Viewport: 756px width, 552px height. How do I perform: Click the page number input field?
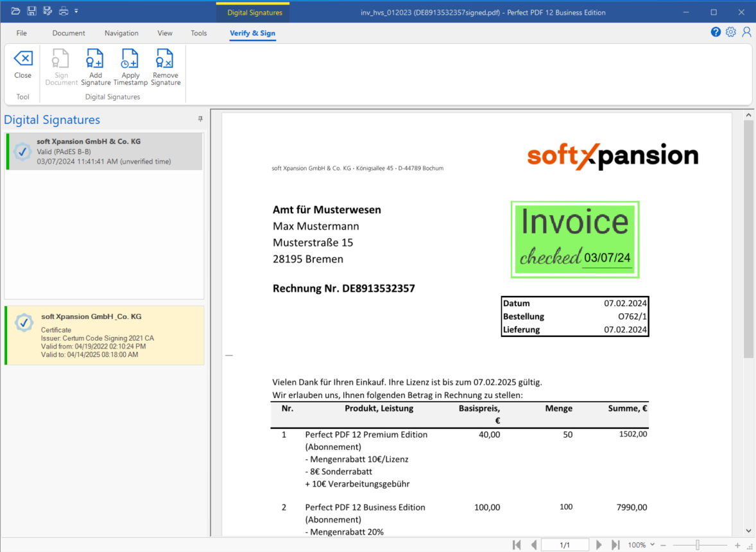(565, 545)
